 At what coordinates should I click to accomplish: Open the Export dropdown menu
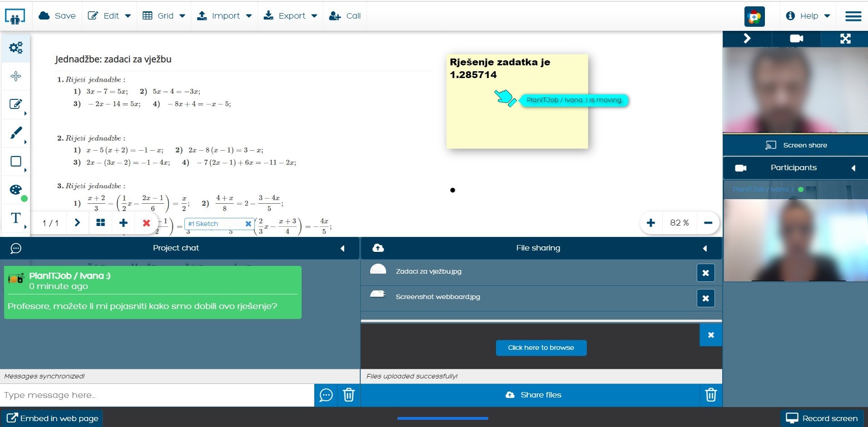click(291, 16)
